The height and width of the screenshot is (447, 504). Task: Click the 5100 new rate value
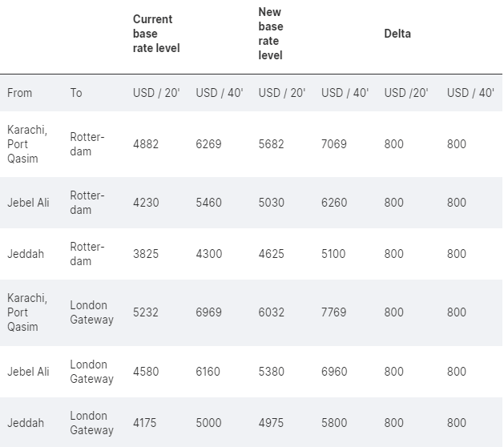(333, 254)
